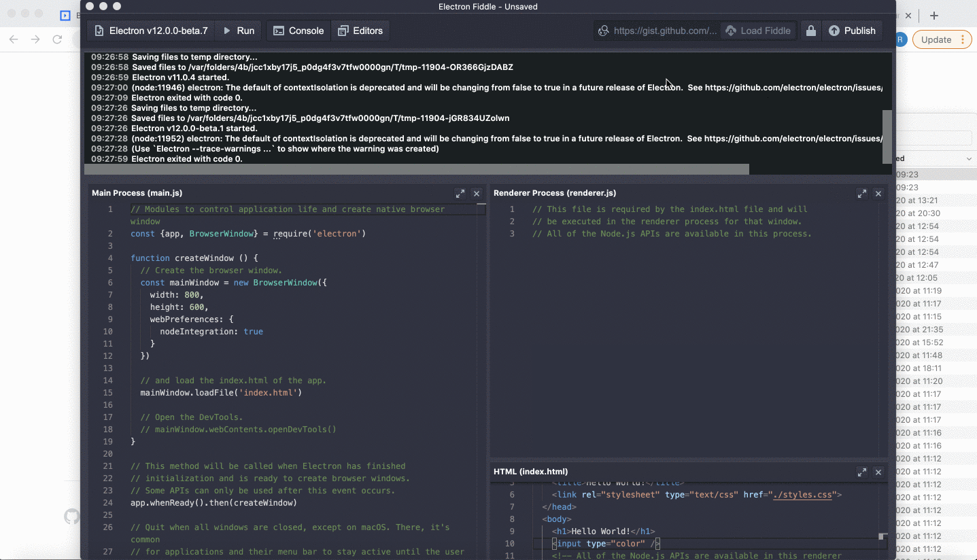
Task: Click the 'height: 600,' code line
Action: click(x=179, y=307)
